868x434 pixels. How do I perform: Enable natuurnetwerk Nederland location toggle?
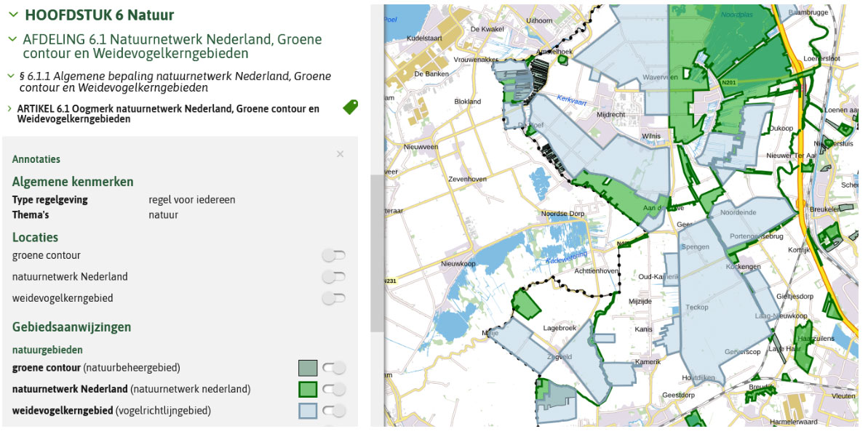(334, 277)
